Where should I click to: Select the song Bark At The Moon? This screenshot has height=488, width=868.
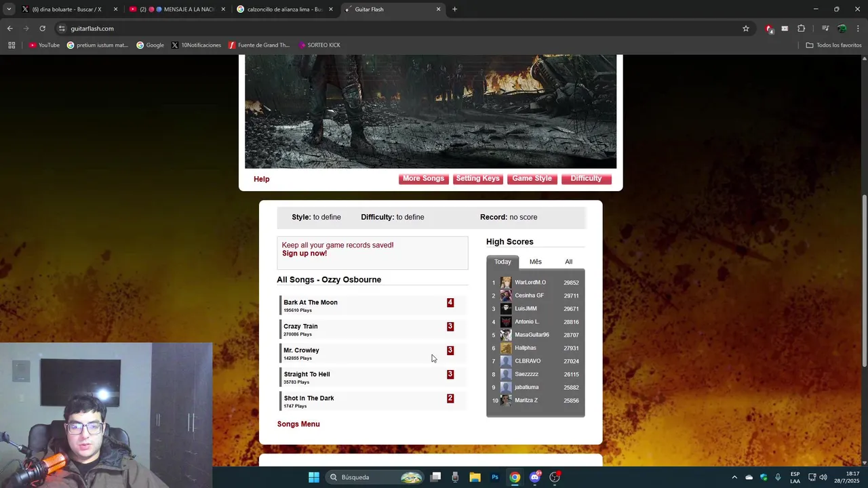click(372, 306)
